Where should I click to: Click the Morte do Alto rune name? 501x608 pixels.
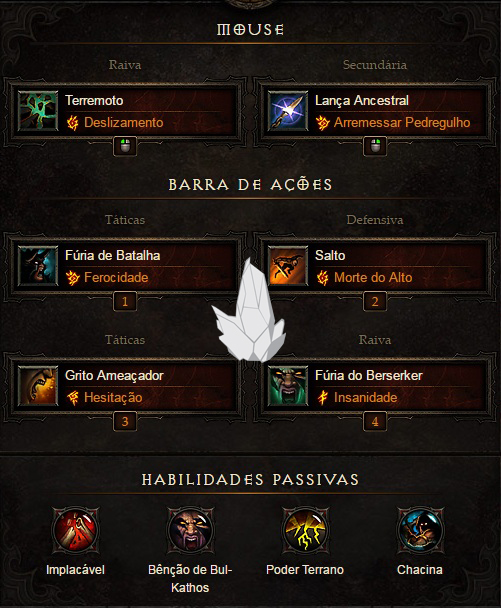[373, 277]
